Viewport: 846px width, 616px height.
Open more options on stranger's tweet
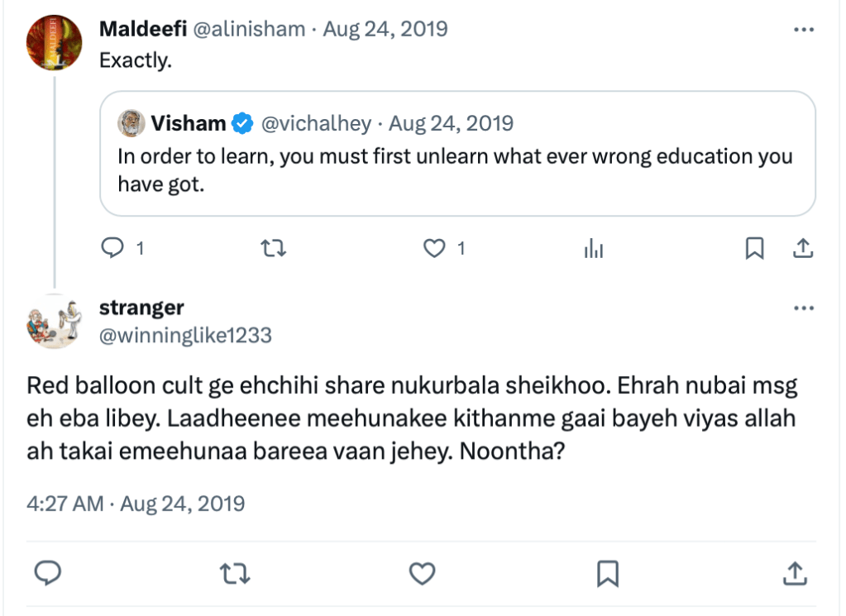(803, 308)
